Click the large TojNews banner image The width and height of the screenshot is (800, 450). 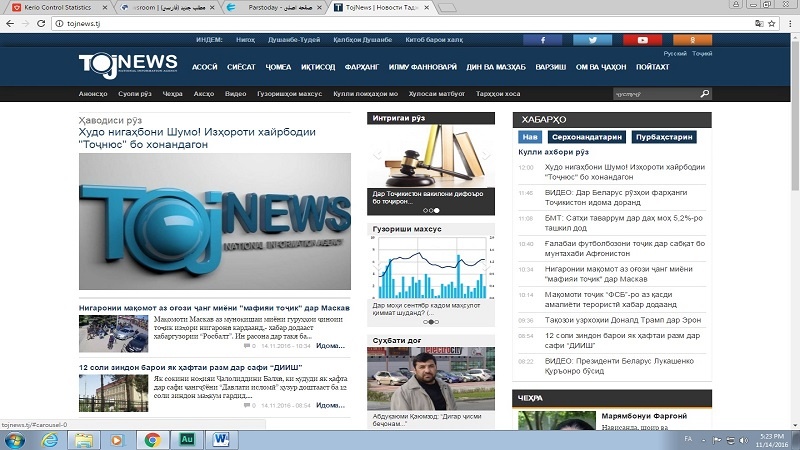tap(215, 221)
